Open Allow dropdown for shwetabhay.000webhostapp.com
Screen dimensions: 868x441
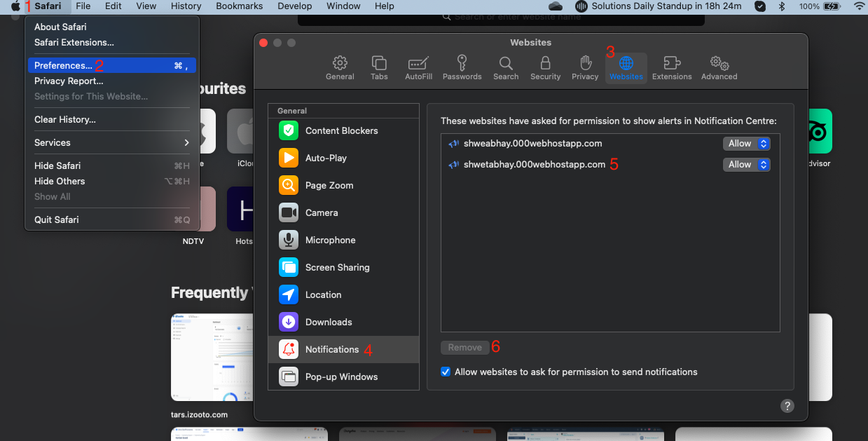click(x=747, y=165)
